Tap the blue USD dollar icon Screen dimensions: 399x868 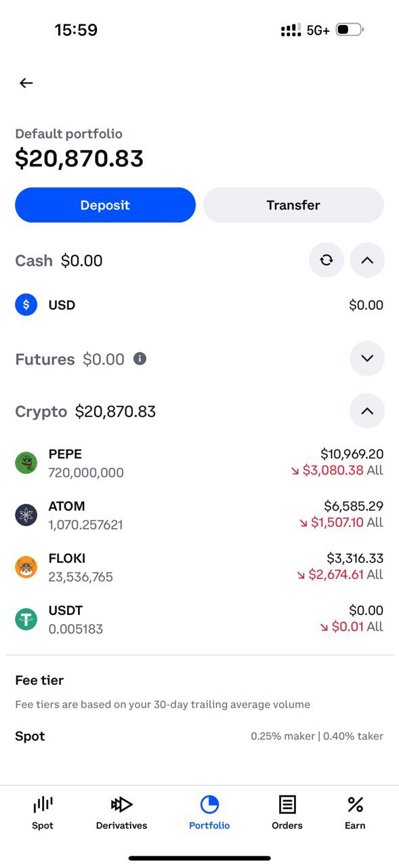pos(26,305)
